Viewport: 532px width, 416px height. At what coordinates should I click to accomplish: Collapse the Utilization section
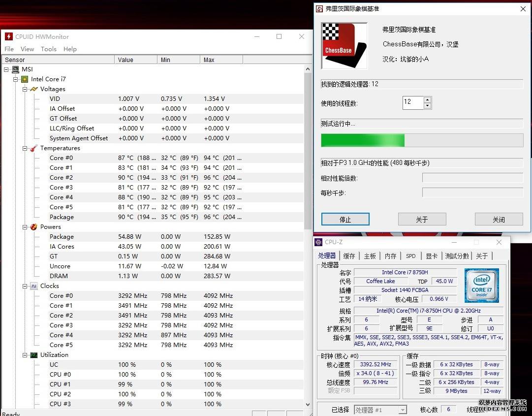[x=25, y=355]
